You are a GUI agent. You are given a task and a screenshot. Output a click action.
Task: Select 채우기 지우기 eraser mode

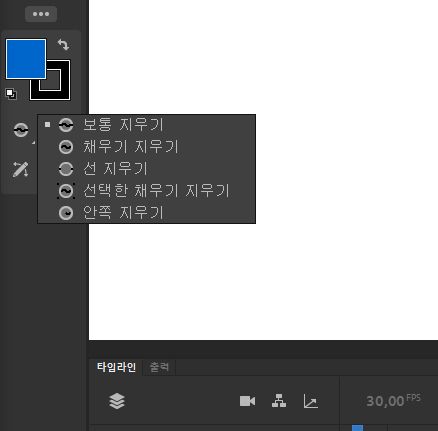pyautogui.click(x=147, y=147)
